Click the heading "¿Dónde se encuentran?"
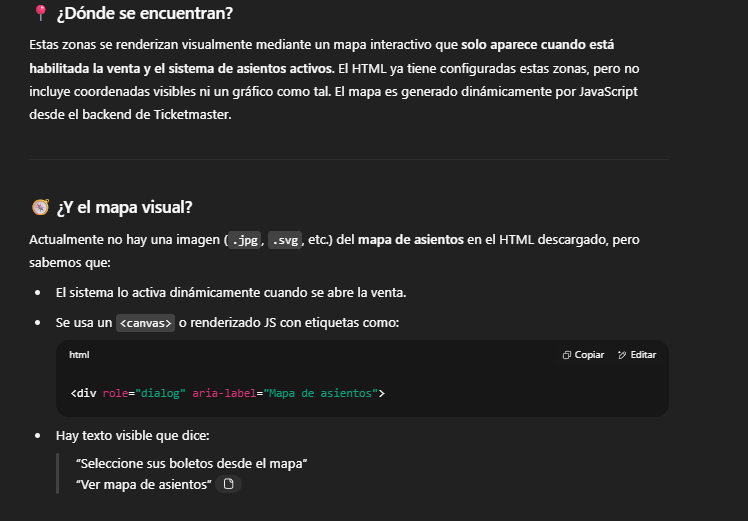This screenshot has width=748, height=521. [145, 13]
